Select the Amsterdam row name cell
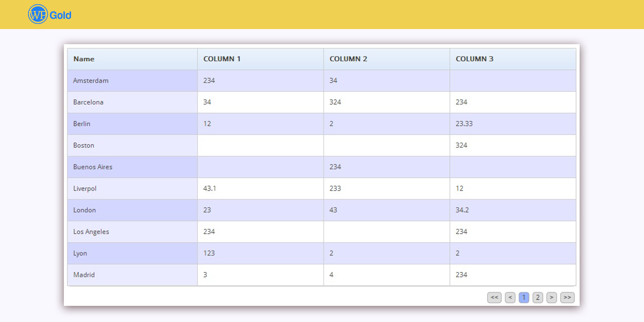644x322 pixels. [91, 81]
